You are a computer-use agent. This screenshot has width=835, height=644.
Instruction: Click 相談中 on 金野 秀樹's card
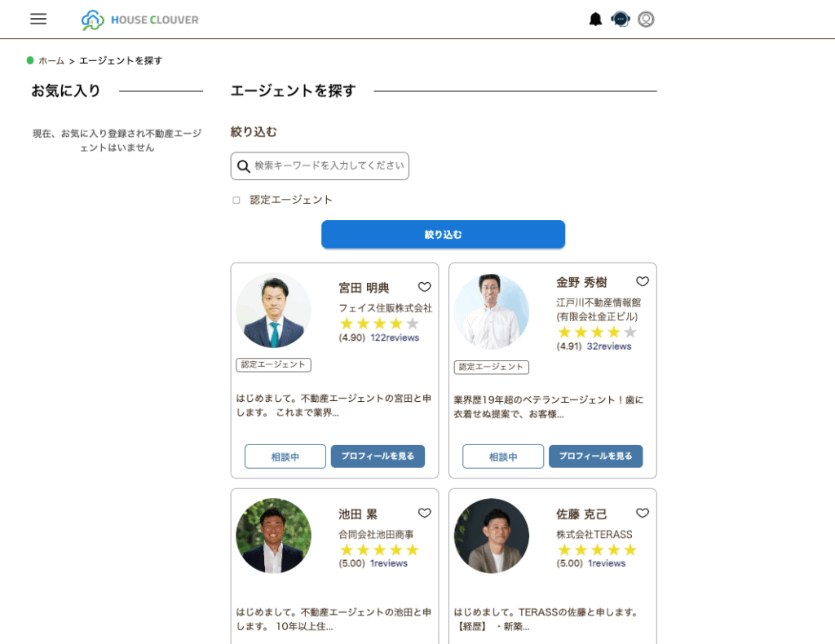pos(503,457)
